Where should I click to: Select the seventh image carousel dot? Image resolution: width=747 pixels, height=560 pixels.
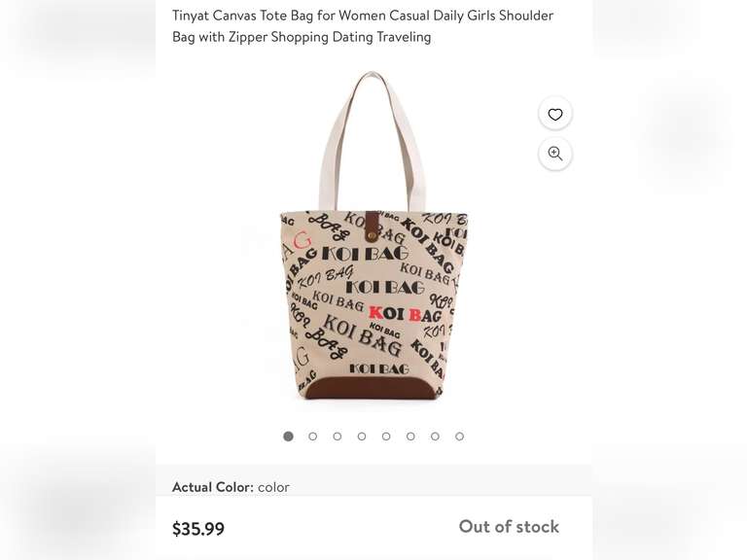pos(435,437)
